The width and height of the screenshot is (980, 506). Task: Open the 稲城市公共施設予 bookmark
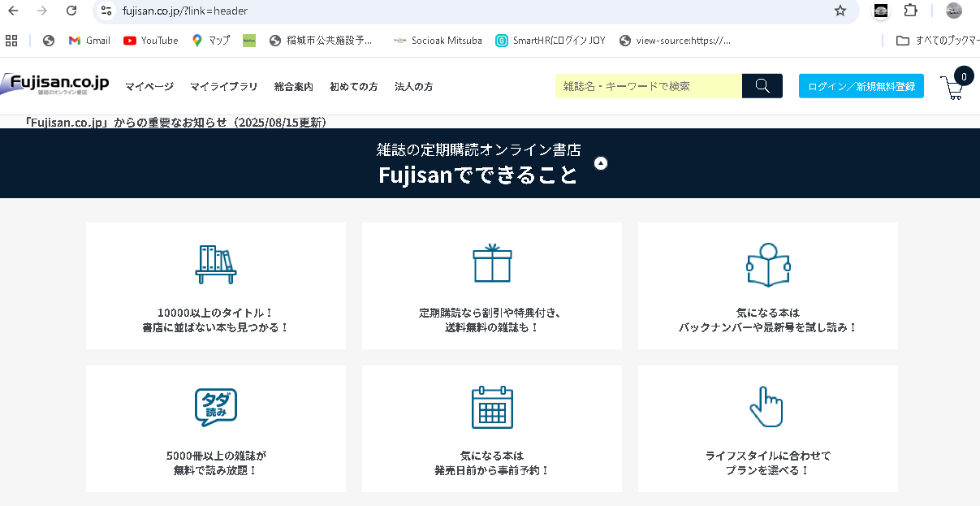point(321,41)
